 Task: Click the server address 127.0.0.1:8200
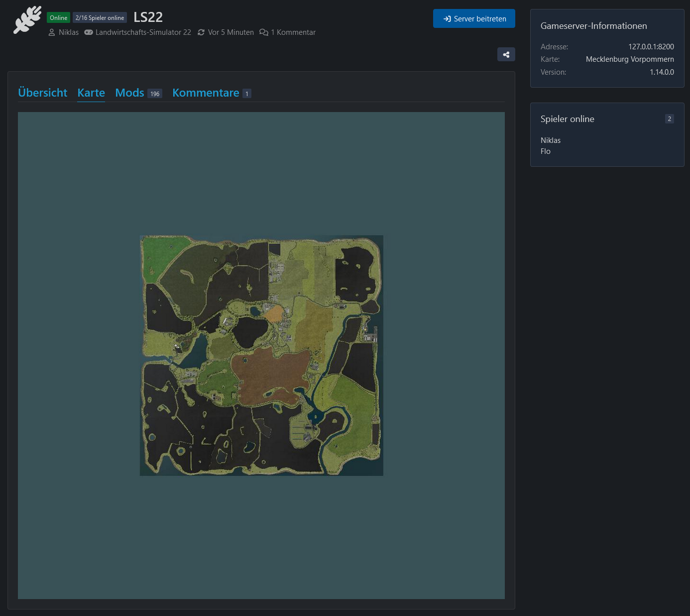[651, 47]
